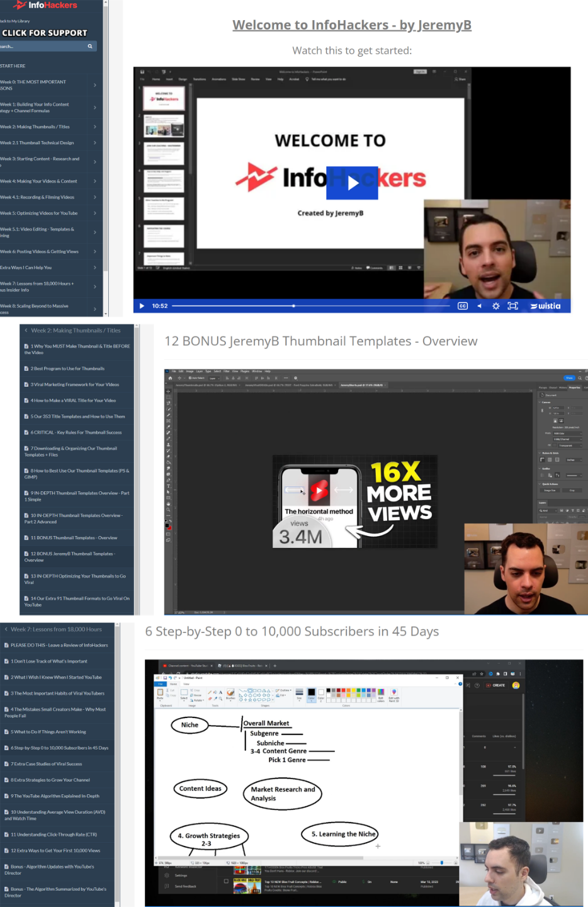Click document icon of 7 Downloading & Organizing
The height and width of the screenshot is (907, 588).
click(26, 448)
